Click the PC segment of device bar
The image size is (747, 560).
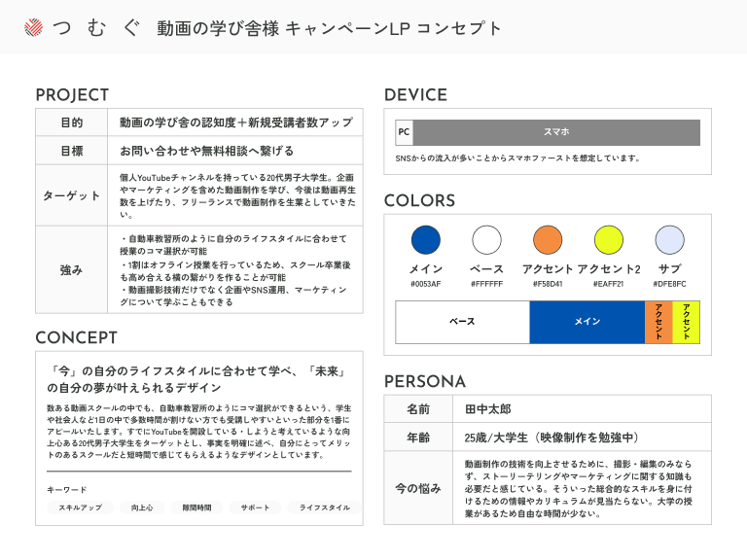pyautogui.click(x=404, y=132)
